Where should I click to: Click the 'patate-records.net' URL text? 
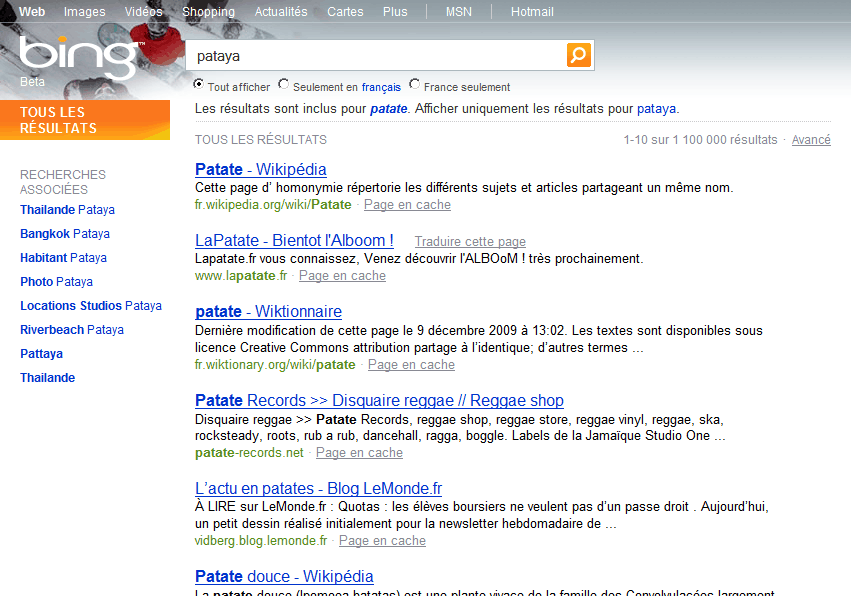tap(249, 453)
